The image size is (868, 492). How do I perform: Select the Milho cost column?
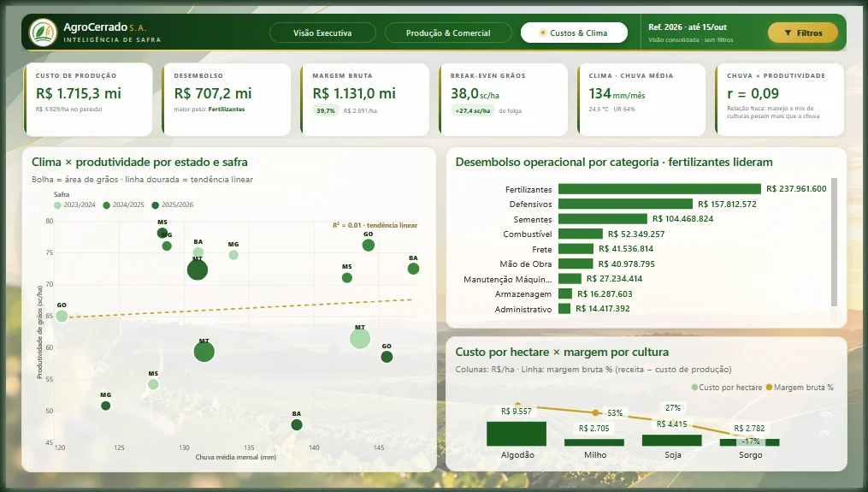click(594, 442)
